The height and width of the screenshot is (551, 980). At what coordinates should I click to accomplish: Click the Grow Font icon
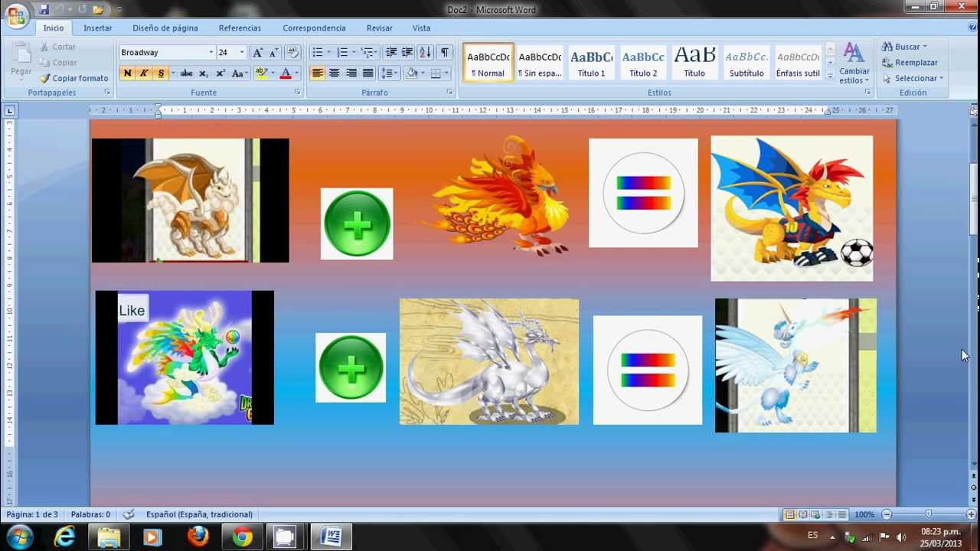pyautogui.click(x=257, y=52)
